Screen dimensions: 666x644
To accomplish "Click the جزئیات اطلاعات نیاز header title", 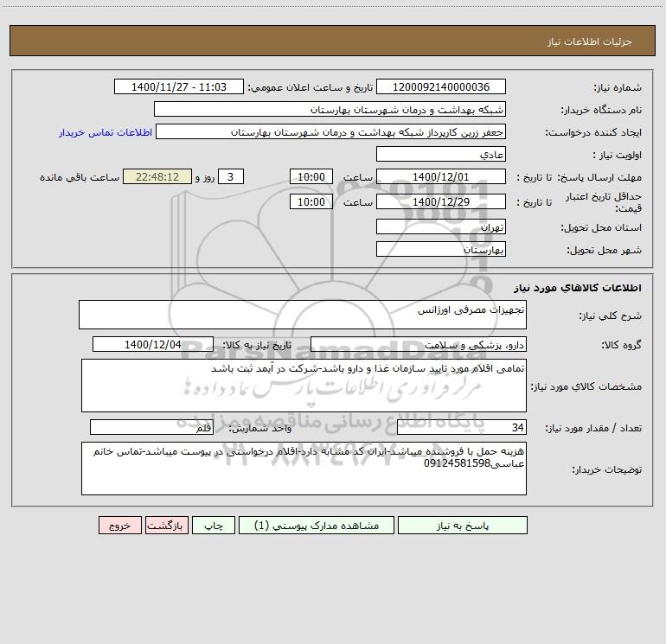I will 590,41.
